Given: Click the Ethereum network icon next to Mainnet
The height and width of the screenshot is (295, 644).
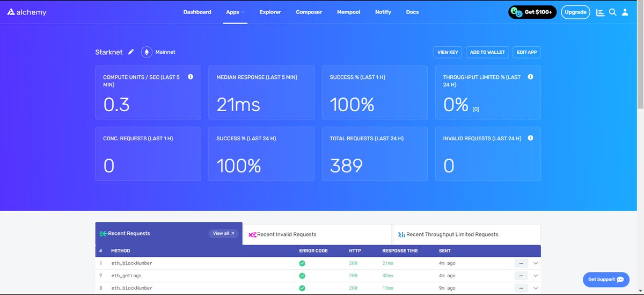Looking at the screenshot, I should 147,52.
